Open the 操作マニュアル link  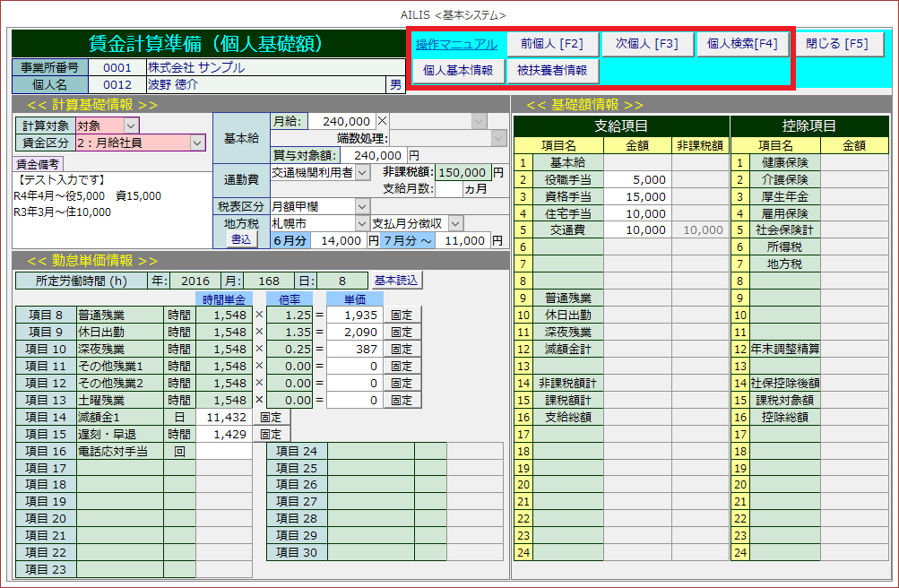pos(456,44)
